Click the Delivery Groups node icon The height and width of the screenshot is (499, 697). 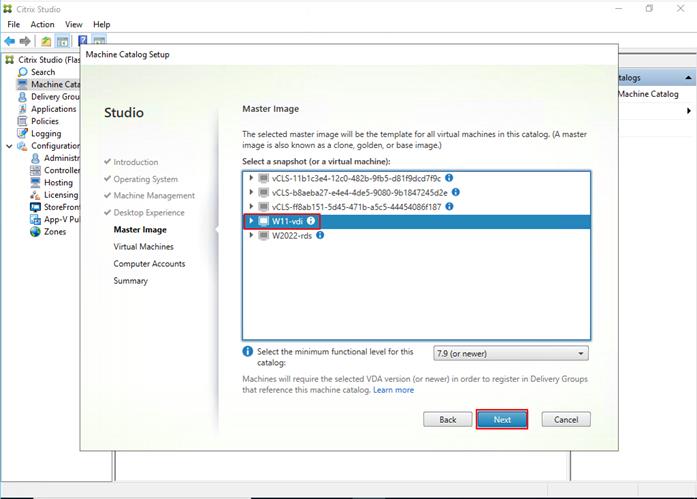coord(23,96)
